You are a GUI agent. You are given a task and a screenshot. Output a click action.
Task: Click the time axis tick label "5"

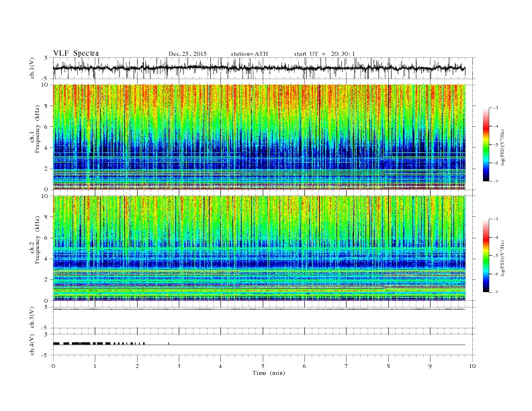pos(263,366)
